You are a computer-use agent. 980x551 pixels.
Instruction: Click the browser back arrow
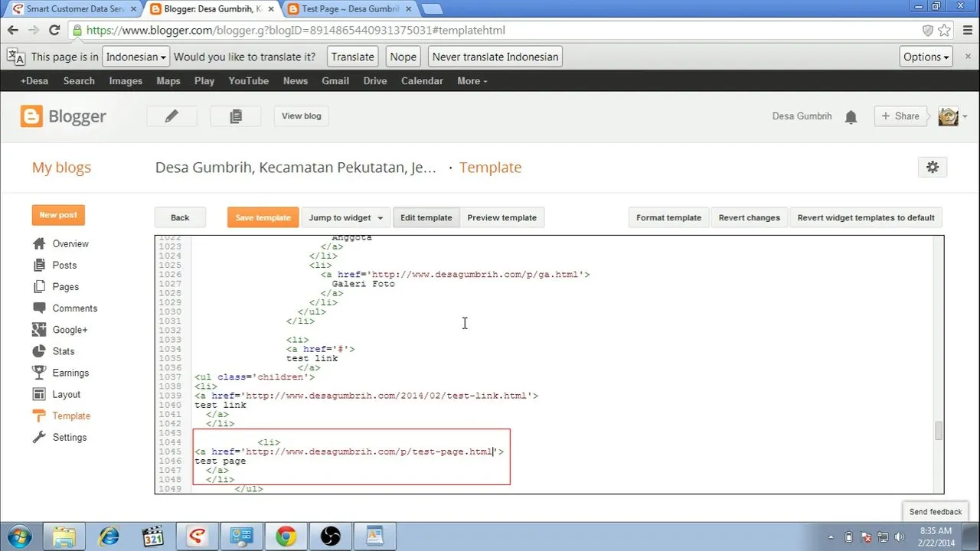pyautogui.click(x=13, y=31)
